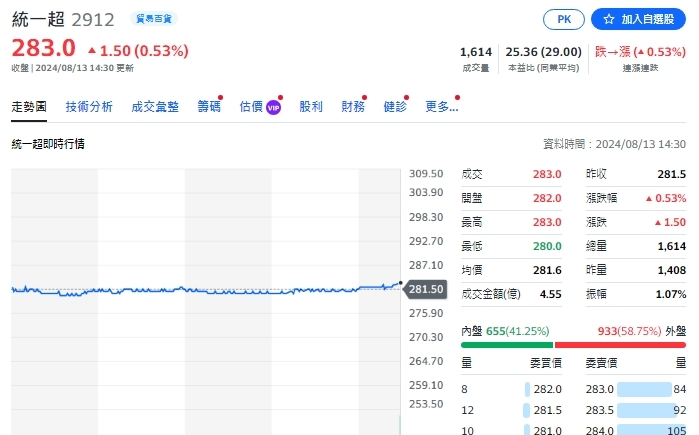Click the 昨收 281.5 value

click(x=671, y=174)
